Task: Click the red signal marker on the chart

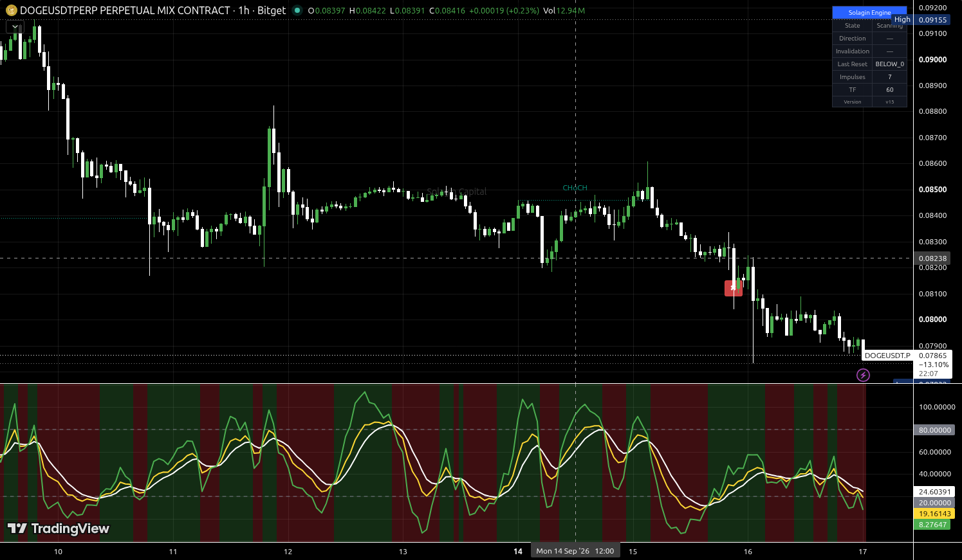Action: (x=734, y=288)
